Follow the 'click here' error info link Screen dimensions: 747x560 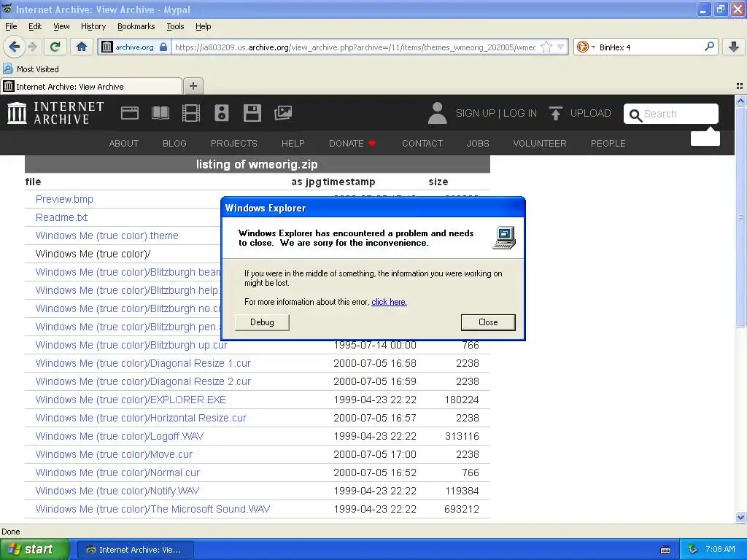point(389,302)
